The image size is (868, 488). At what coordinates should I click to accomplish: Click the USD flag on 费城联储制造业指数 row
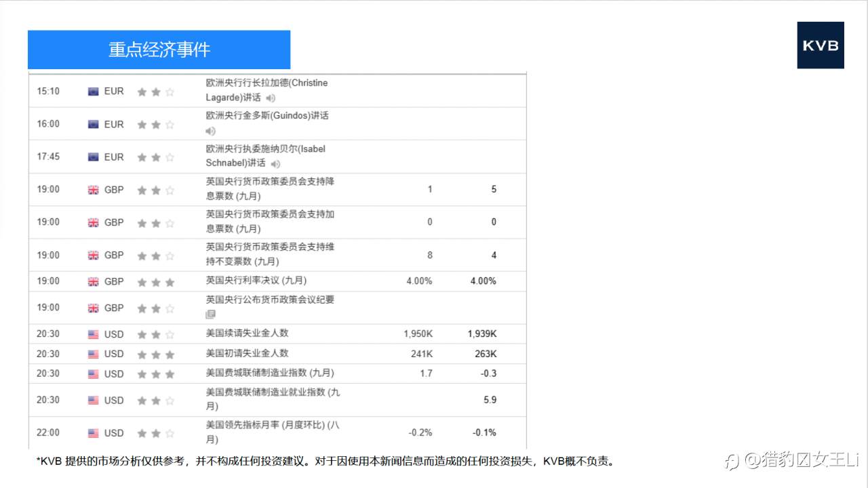[x=94, y=373]
